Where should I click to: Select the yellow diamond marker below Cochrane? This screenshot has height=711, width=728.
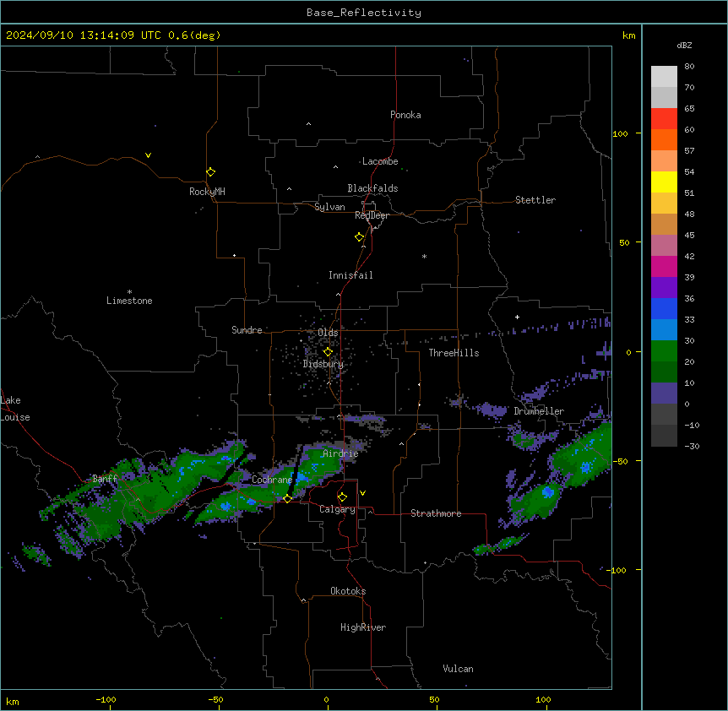pyautogui.click(x=287, y=498)
